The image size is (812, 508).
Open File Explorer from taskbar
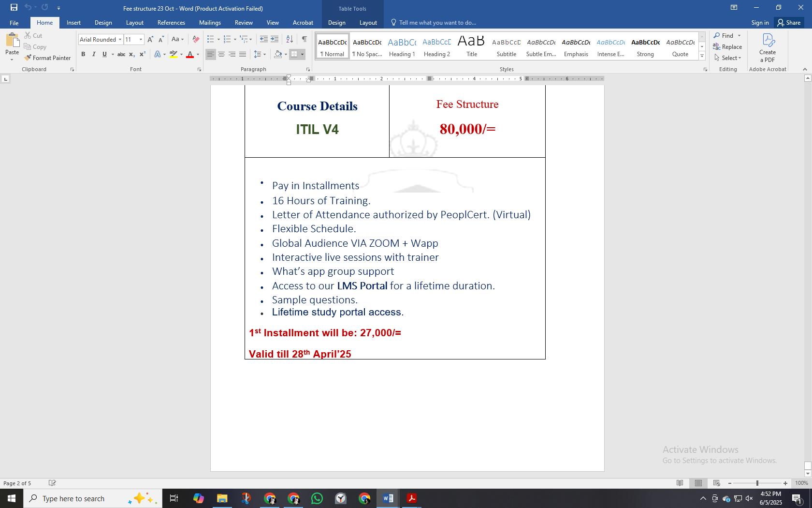tap(222, 498)
